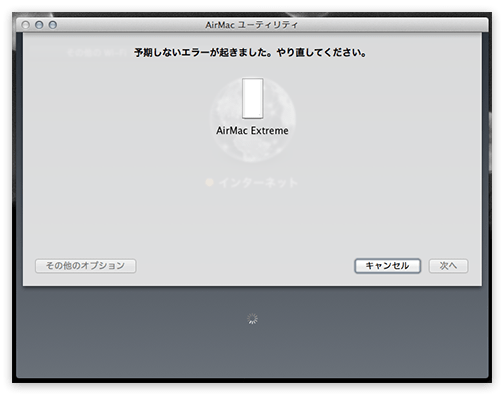Screen dimensions: 504x395
Task: Click the キャンセル button
Action: pos(387,266)
